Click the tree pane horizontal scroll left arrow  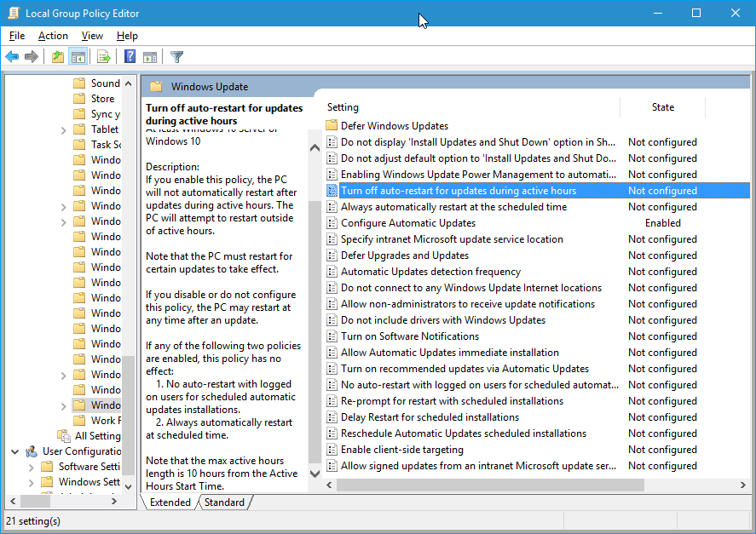coord(13,502)
